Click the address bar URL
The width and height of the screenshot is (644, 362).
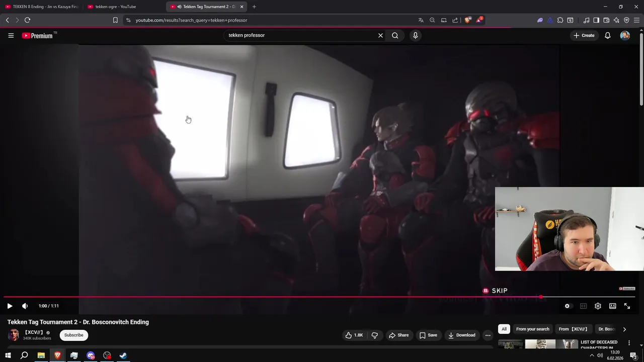point(191,20)
